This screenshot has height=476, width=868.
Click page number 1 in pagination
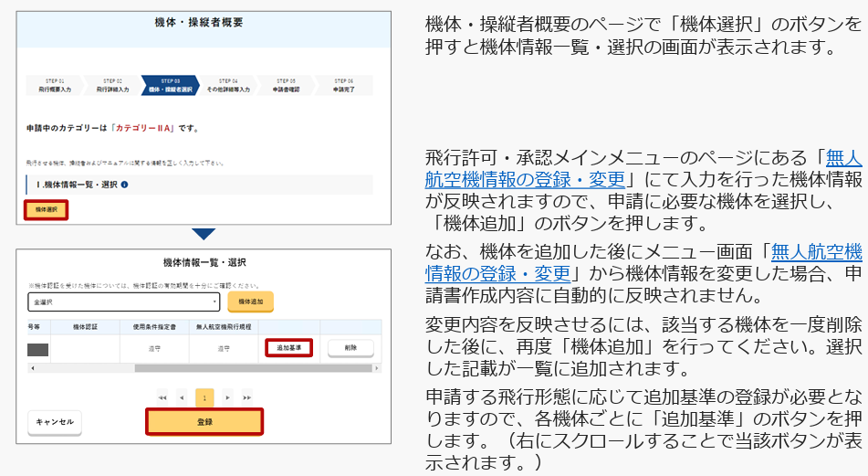pyautogui.click(x=204, y=397)
